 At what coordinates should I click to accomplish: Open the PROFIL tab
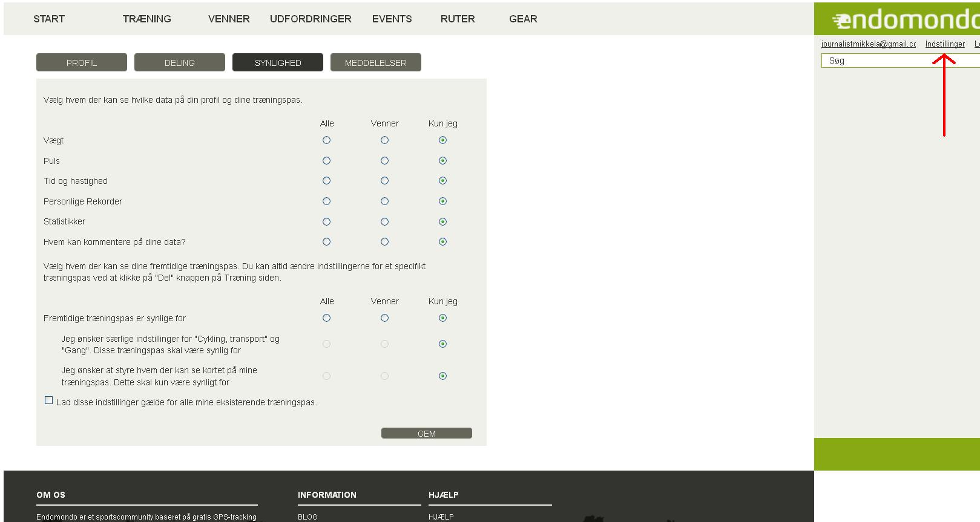click(x=82, y=62)
